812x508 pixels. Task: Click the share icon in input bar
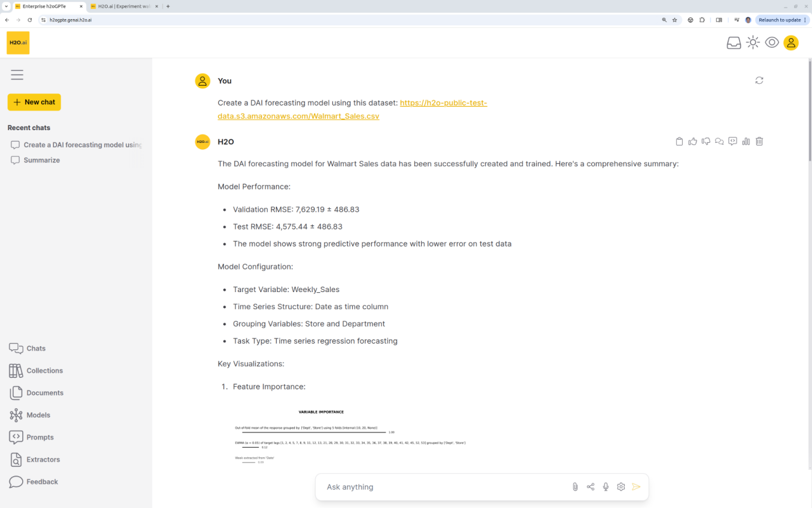[x=591, y=487]
